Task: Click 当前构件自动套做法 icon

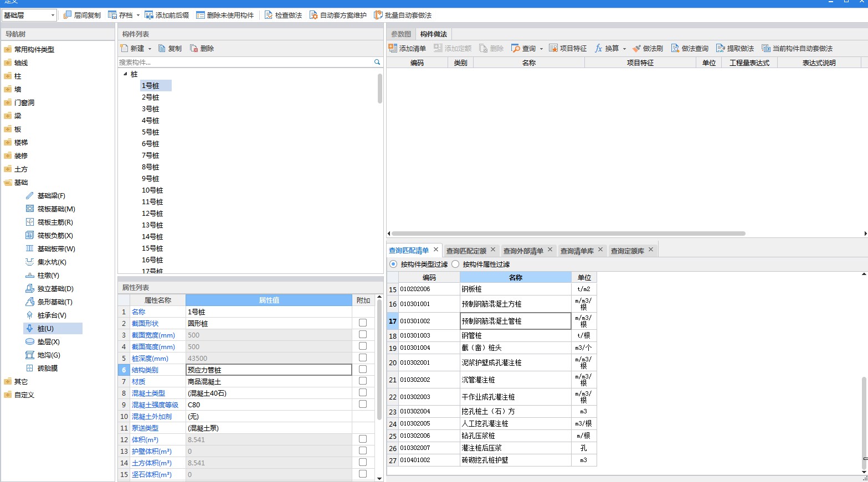Action: click(x=766, y=48)
